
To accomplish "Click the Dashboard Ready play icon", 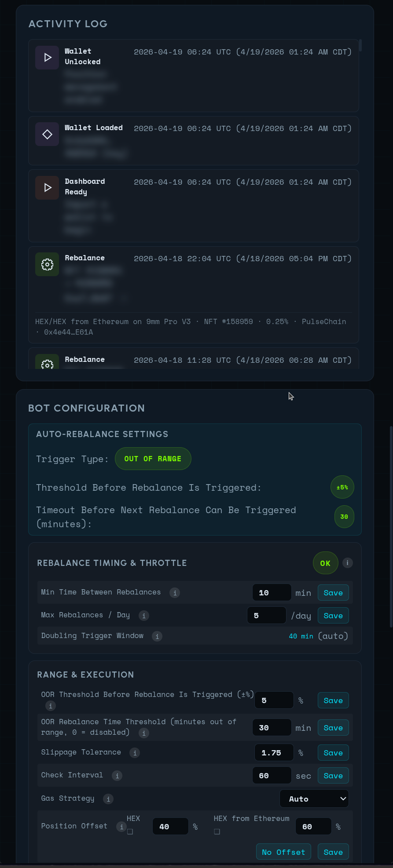I will (x=47, y=188).
